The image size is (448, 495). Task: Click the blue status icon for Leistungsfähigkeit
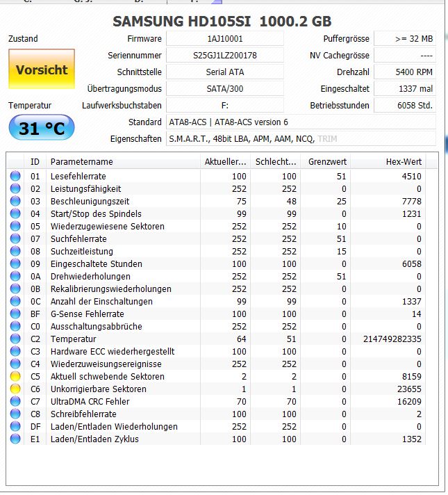coord(15,188)
